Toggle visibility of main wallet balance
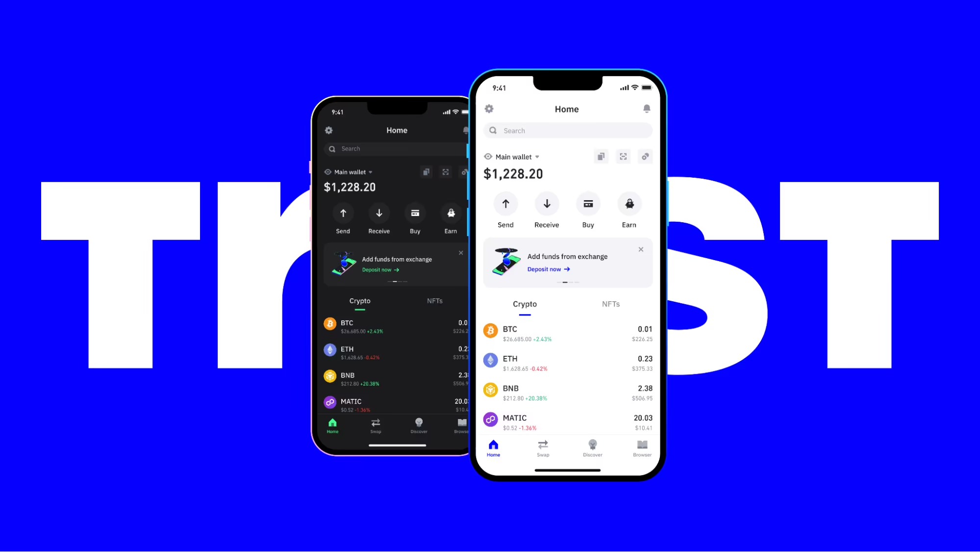This screenshot has height=552, width=980. pos(487,157)
